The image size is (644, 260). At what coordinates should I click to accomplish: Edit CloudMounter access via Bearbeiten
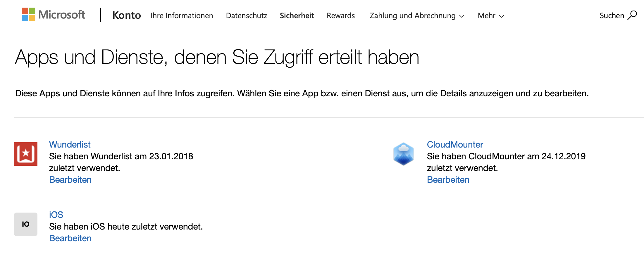coord(448,179)
